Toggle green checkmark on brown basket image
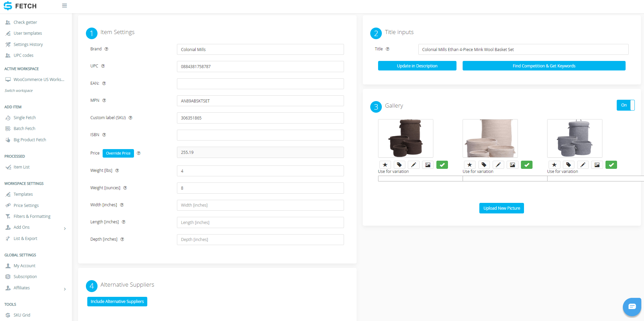644x321 pixels. click(x=442, y=165)
